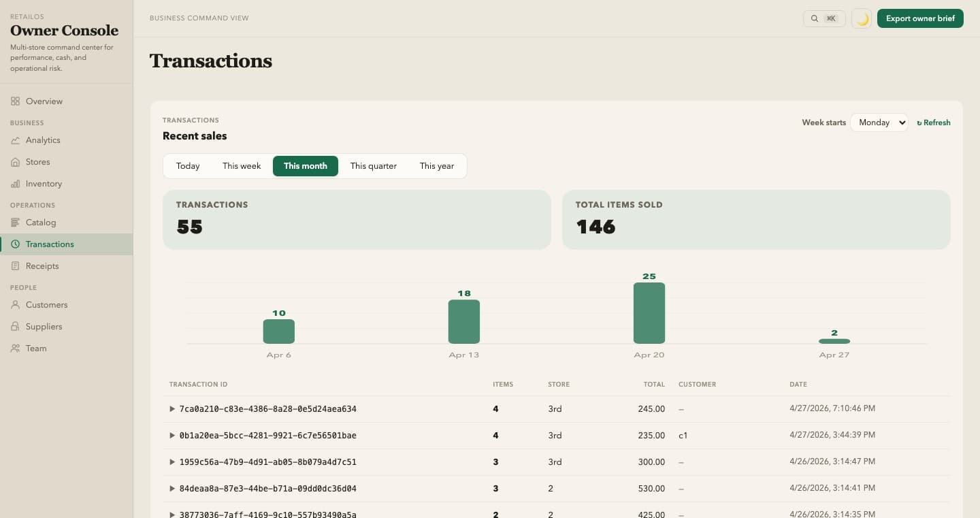The image size is (980, 518).
Task: Open Customers in the sidebar
Action: 66,305
